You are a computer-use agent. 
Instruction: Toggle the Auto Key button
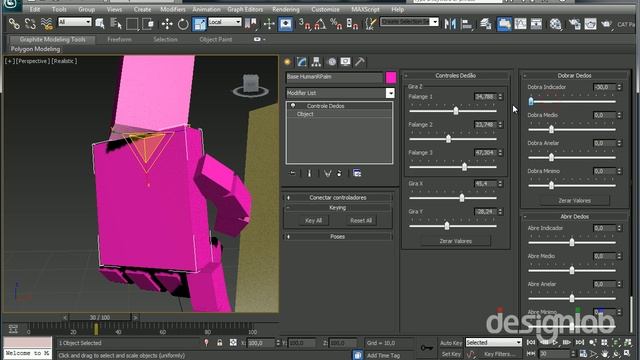coord(451,343)
